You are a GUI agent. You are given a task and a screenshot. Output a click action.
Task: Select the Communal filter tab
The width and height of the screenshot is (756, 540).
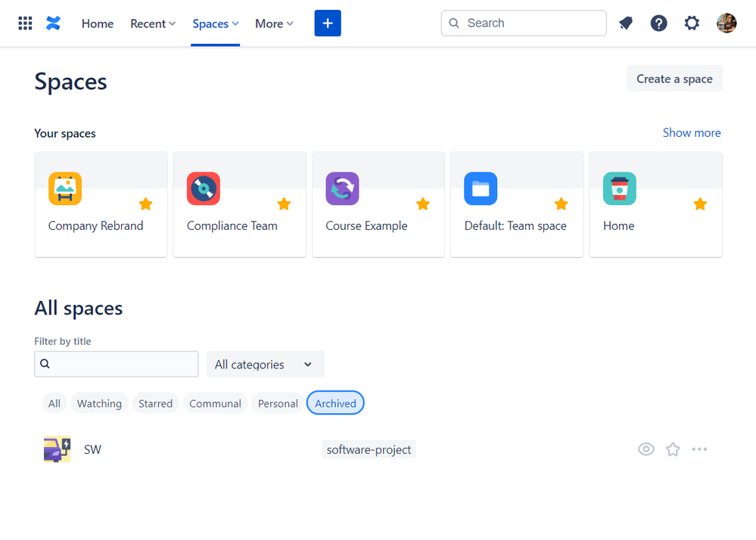coord(215,403)
